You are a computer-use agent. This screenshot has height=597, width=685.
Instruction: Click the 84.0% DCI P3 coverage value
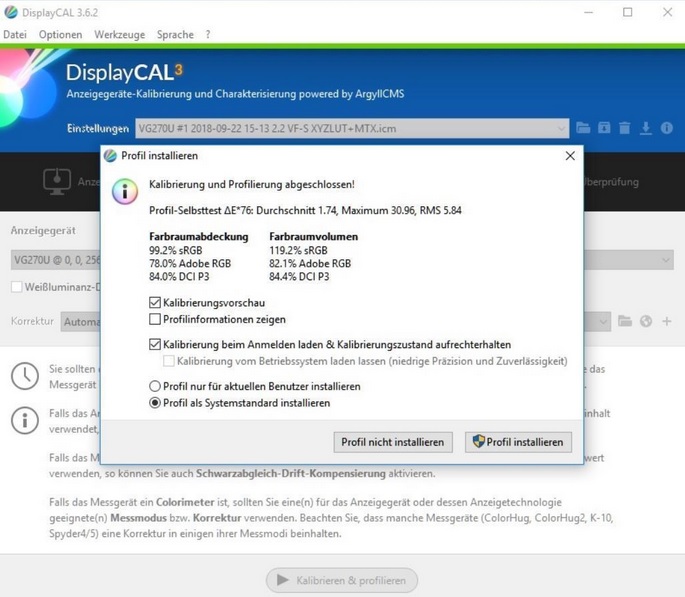pyautogui.click(x=179, y=276)
